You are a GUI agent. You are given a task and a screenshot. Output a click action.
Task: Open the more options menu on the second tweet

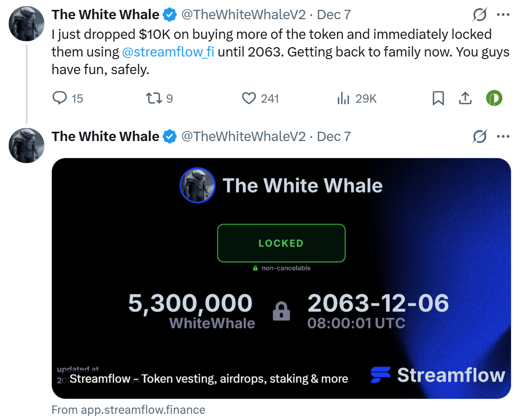pyautogui.click(x=503, y=137)
